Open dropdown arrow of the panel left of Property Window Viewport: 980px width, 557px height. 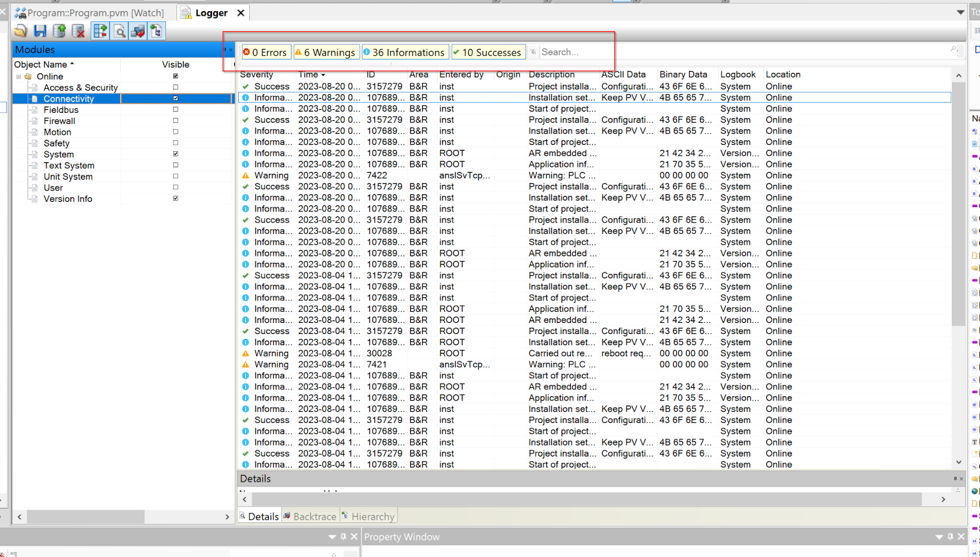coord(332,537)
